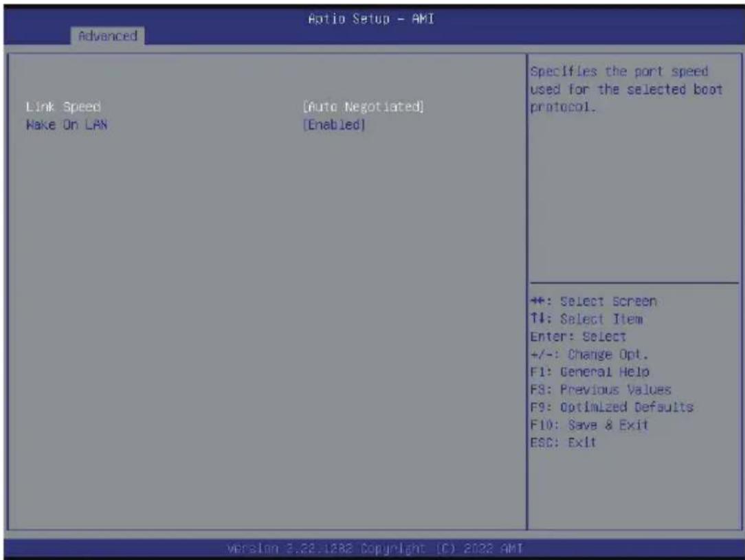Click the Previous Values hint
This screenshot has height=560, width=745.
[x=601, y=390]
